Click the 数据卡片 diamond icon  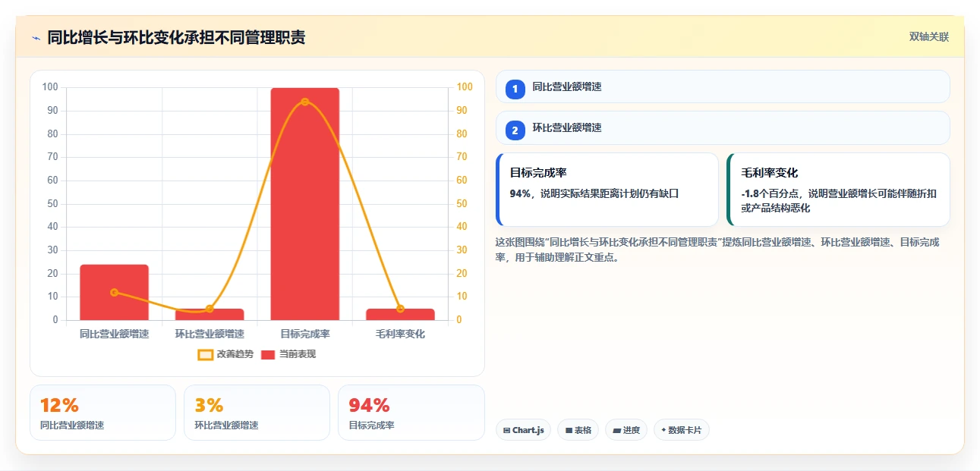coord(663,430)
